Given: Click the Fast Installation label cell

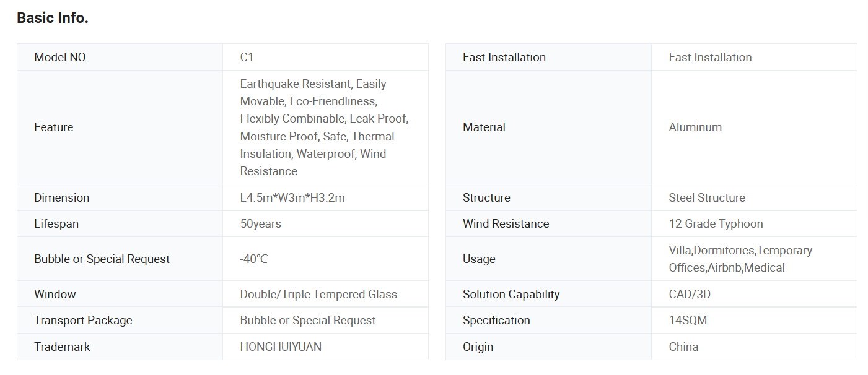Looking at the screenshot, I should (548, 57).
